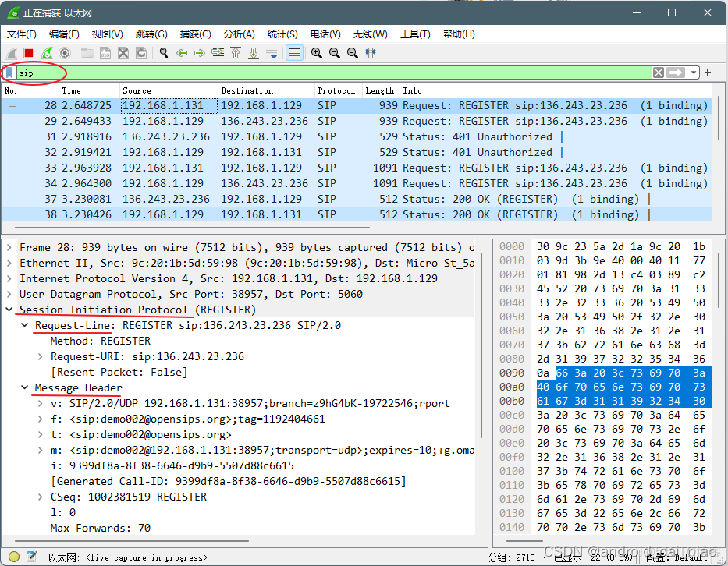Zoom in on packet text
This screenshot has width=728, height=566.
point(317,53)
